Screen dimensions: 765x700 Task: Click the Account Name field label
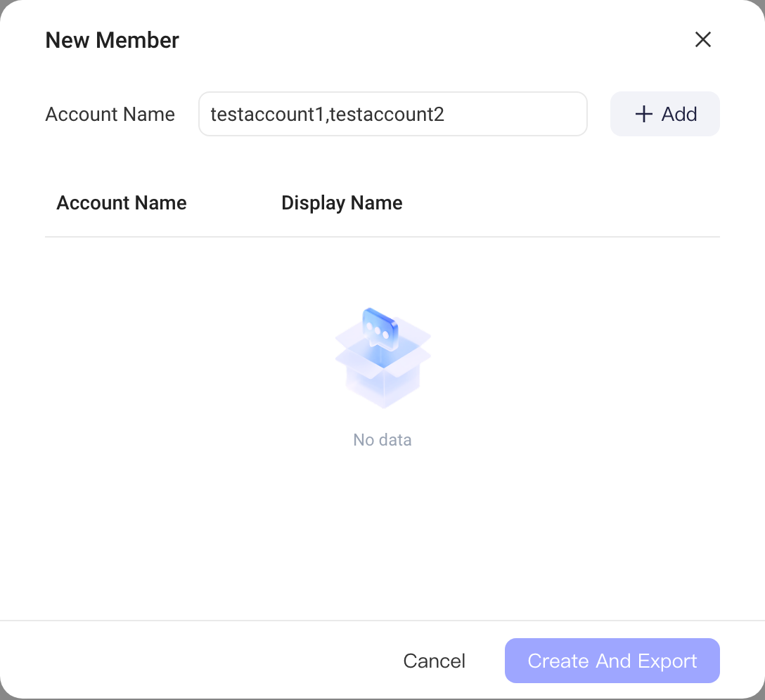110,114
